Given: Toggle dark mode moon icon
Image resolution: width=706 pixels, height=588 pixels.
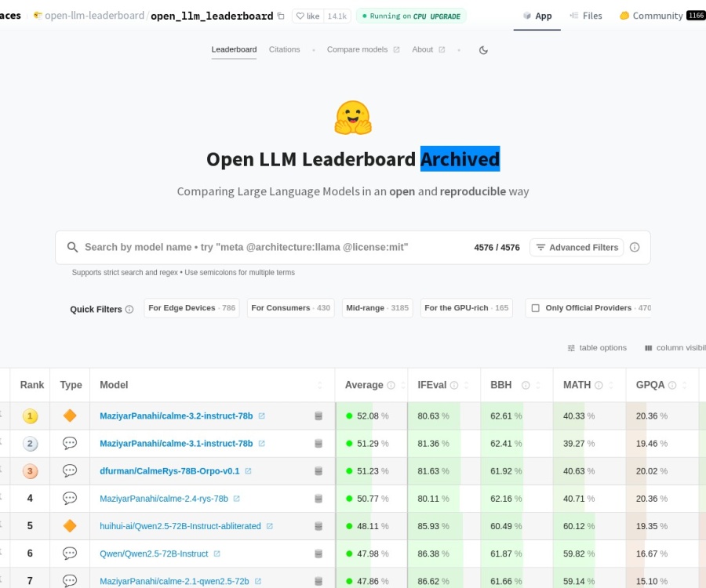Looking at the screenshot, I should click(483, 50).
